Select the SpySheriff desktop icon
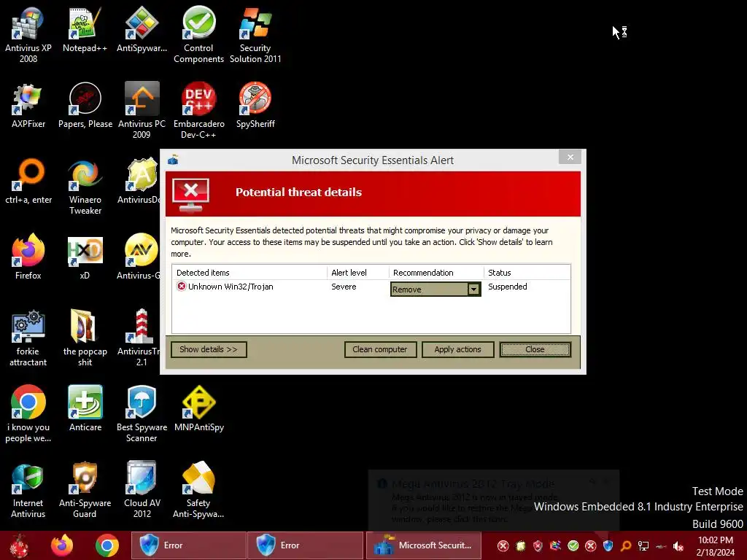Viewport: 747px width, 560px height. tap(255, 105)
